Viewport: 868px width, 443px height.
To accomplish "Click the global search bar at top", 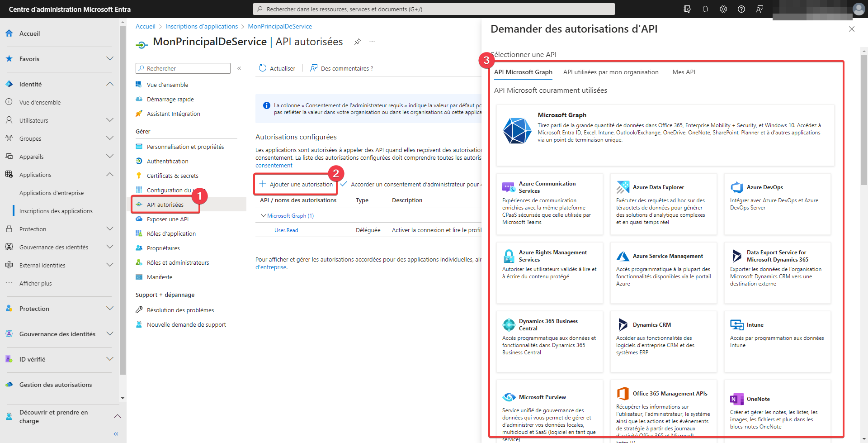I will [434, 9].
